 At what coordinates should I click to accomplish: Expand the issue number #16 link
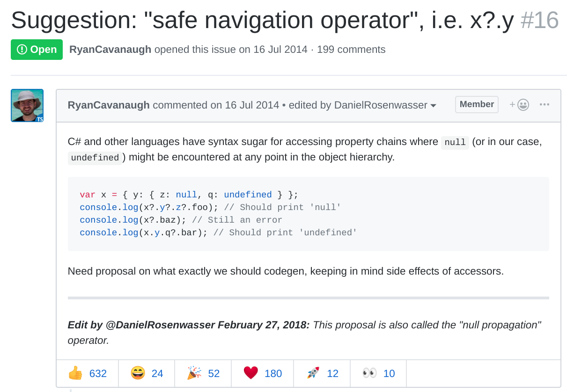[x=539, y=20]
